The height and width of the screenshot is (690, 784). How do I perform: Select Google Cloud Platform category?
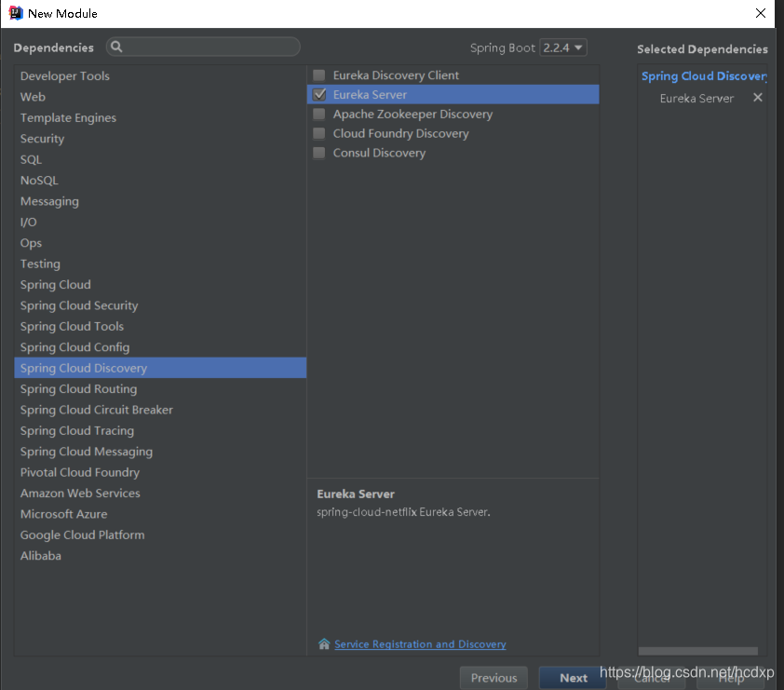[160, 535]
